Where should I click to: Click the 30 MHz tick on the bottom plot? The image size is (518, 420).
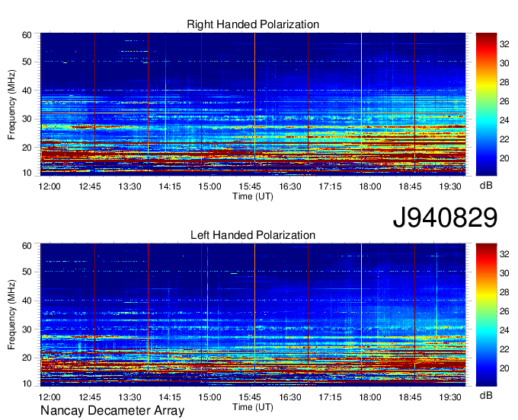27,329
